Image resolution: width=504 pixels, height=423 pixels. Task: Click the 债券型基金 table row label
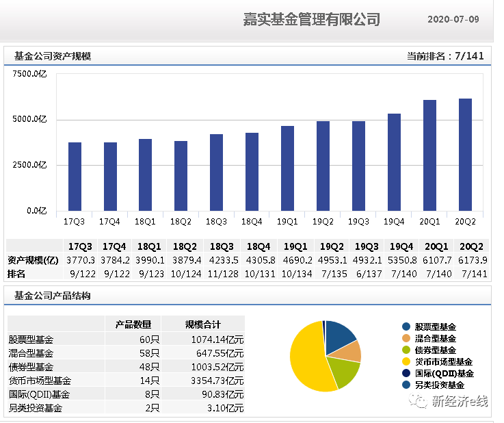31,367
